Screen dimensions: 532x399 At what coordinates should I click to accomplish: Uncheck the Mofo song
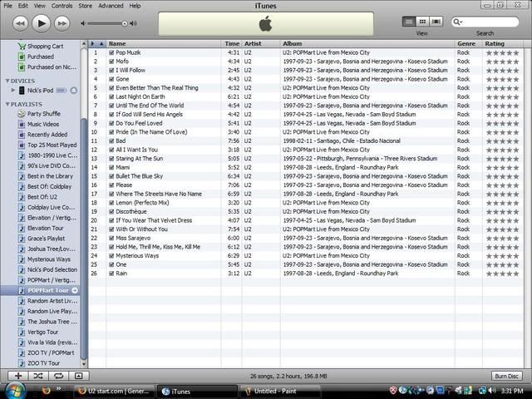[x=111, y=62]
